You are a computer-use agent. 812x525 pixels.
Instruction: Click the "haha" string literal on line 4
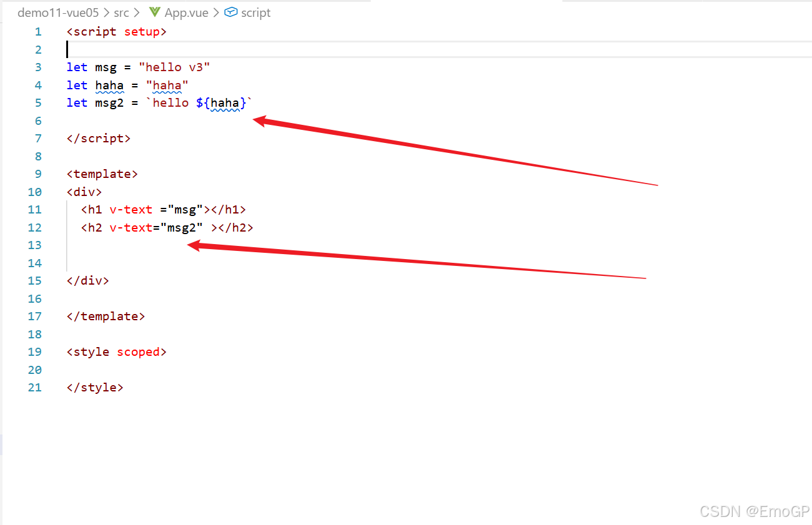(x=167, y=86)
